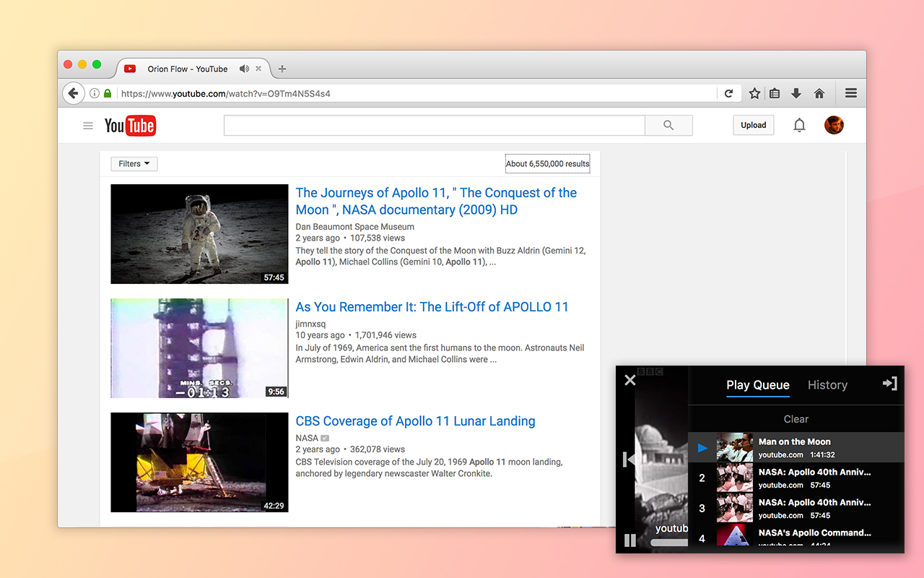Mute the tab using the speaker icon
924x578 pixels.
[244, 69]
